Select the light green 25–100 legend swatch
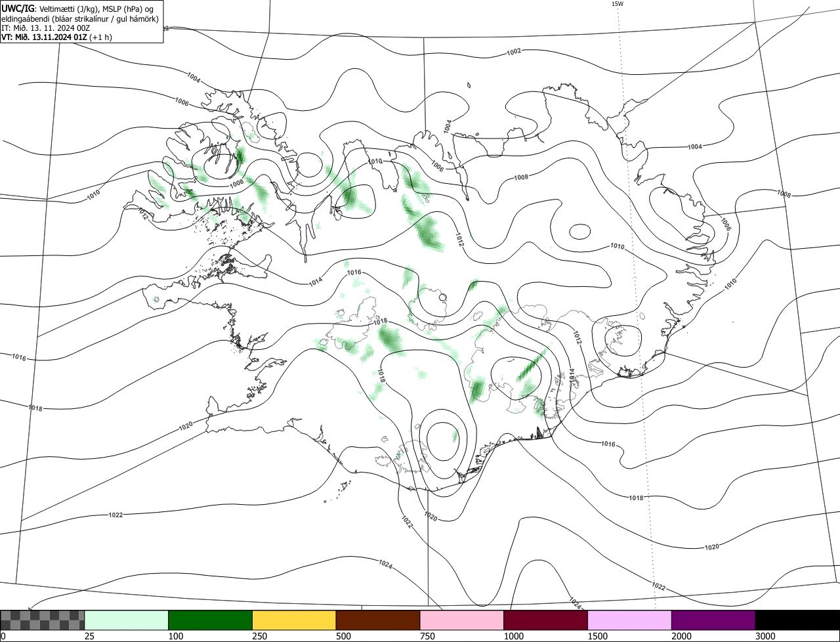 coord(127,620)
